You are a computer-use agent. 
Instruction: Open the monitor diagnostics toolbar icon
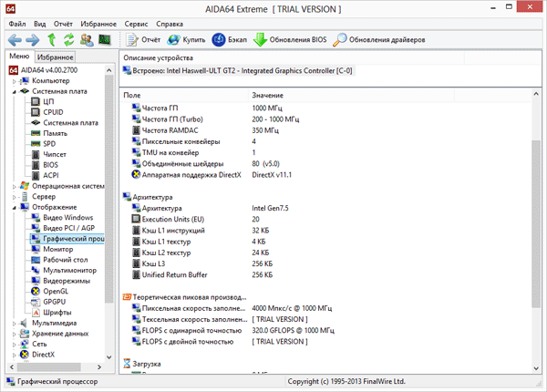[104, 40]
